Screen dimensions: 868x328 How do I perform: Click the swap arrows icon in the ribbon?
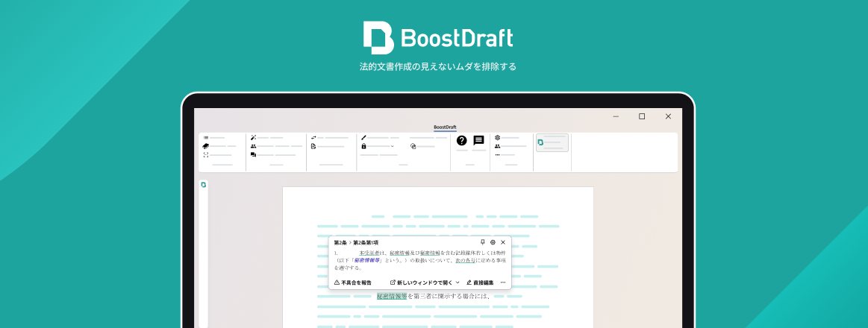tap(313, 138)
